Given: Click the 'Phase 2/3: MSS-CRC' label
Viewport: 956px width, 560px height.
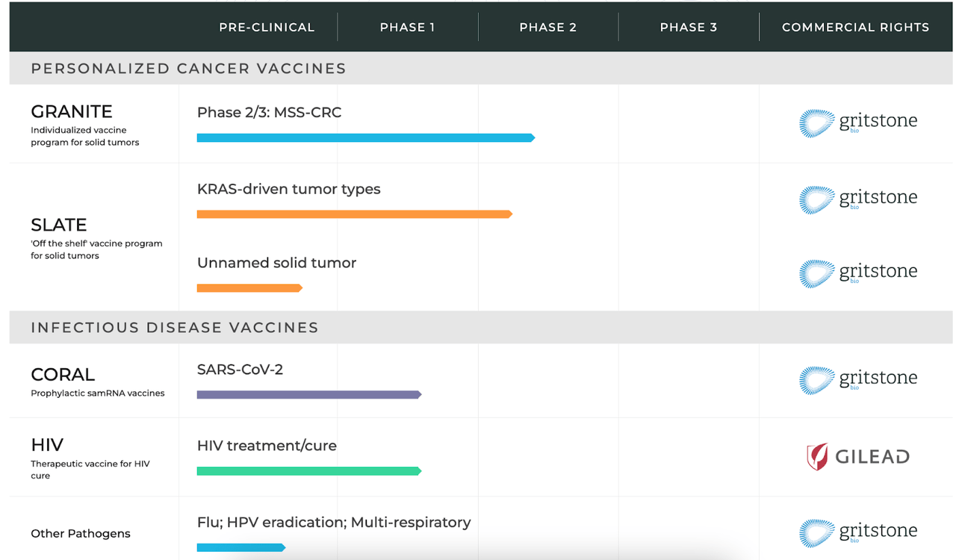Looking at the screenshot, I should click(x=270, y=113).
